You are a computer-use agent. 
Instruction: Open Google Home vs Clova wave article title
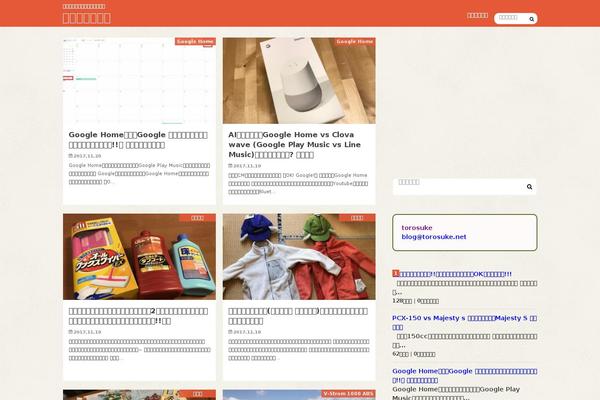pyautogui.click(x=295, y=145)
